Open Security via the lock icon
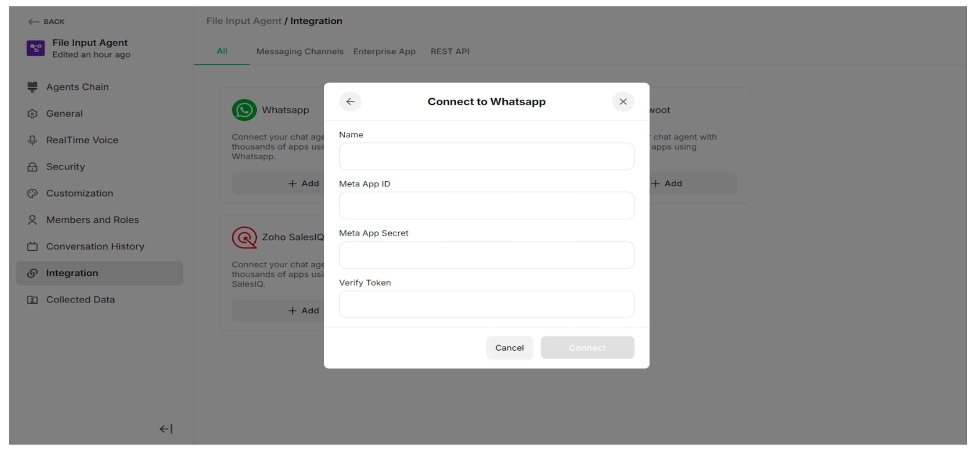Image resolution: width=980 pixels, height=455 pixels. click(x=32, y=166)
